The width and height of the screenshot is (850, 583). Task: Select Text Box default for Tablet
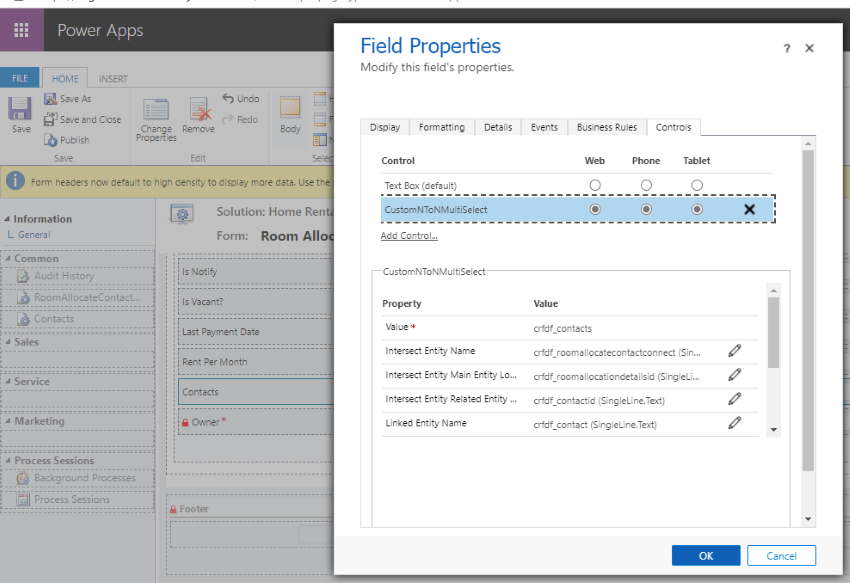tap(697, 185)
